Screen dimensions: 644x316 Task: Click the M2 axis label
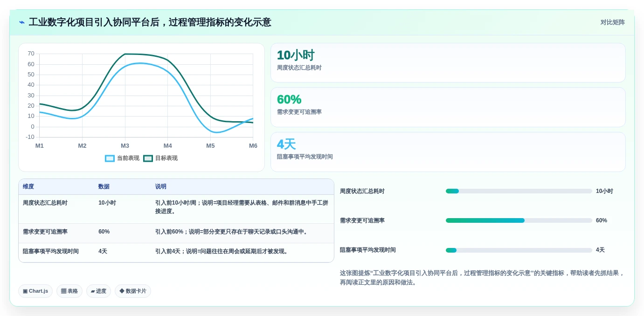click(82, 146)
